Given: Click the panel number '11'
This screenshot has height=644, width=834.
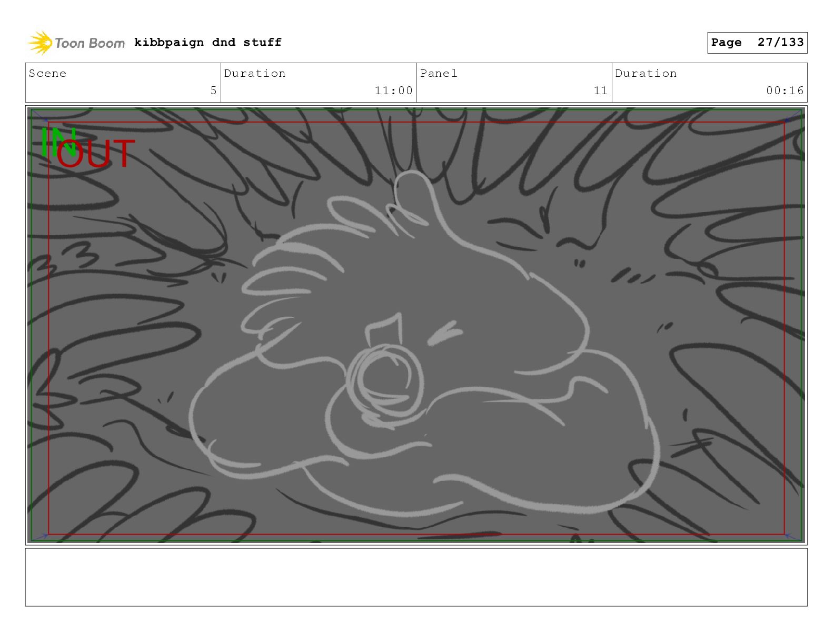Looking at the screenshot, I should coord(601,90).
